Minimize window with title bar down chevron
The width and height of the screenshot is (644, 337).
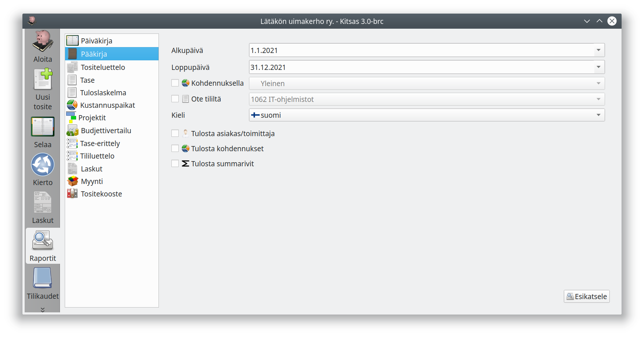tap(587, 21)
